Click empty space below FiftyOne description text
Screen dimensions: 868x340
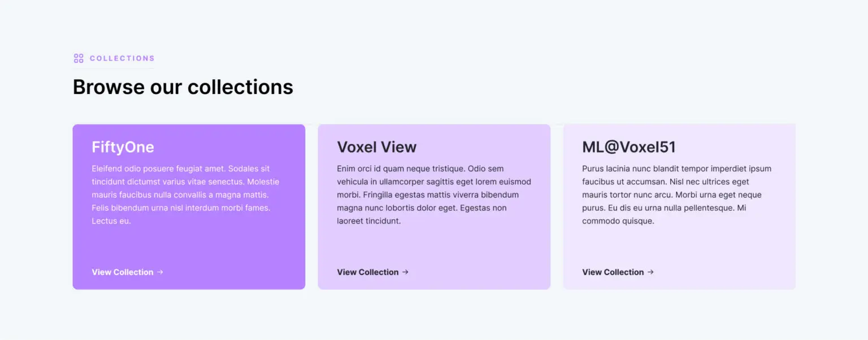pyautogui.click(x=189, y=246)
